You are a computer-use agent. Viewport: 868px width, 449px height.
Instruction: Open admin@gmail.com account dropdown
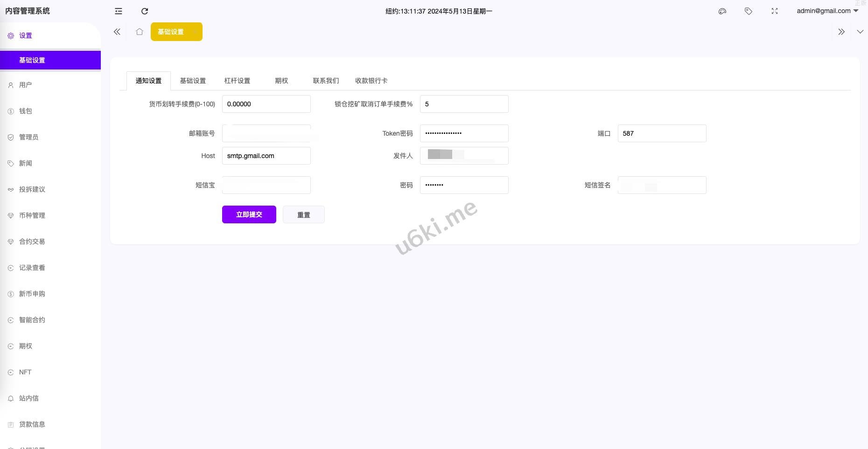[827, 11]
